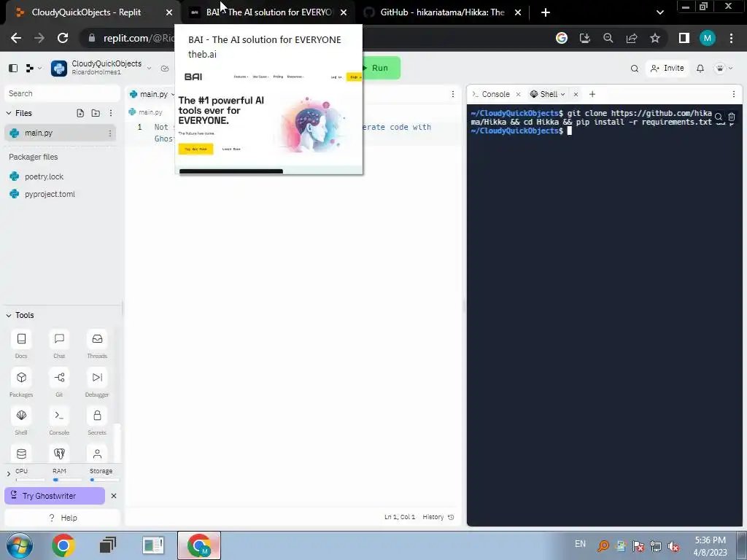747x560 pixels.
Task: Open the notifications bell
Action: (x=700, y=69)
